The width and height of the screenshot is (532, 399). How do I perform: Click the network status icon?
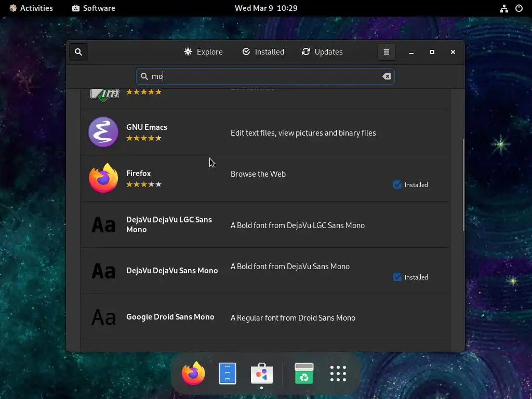[504, 8]
